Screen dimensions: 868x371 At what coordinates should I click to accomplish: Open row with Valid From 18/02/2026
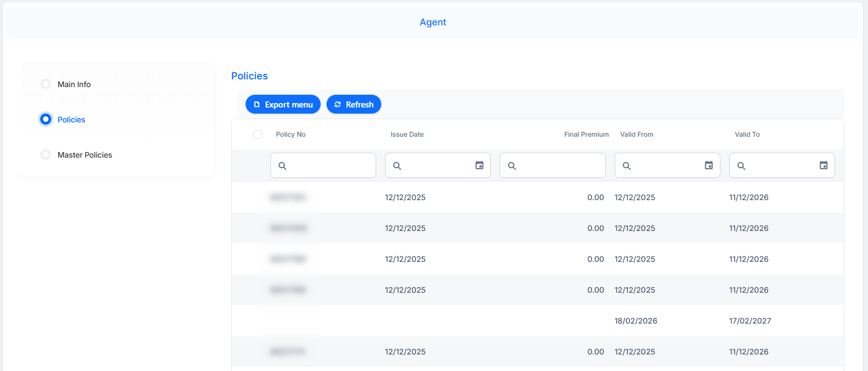(x=538, y=321)
